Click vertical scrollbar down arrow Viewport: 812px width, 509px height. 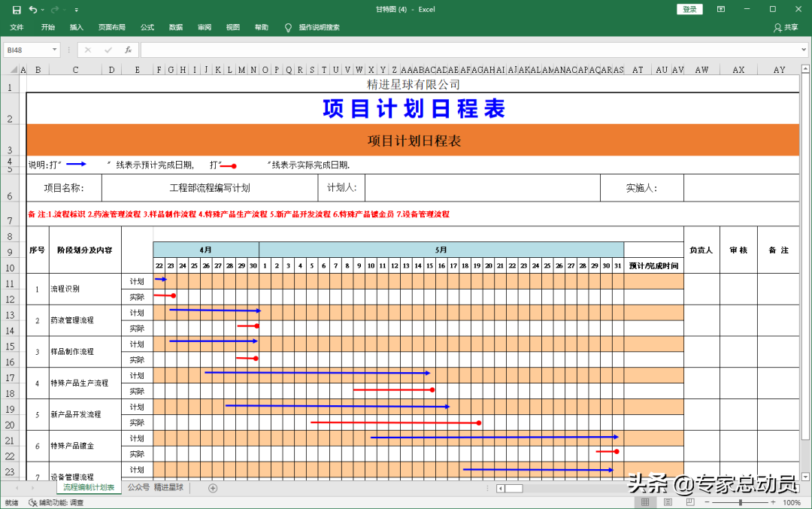(805, 477)
